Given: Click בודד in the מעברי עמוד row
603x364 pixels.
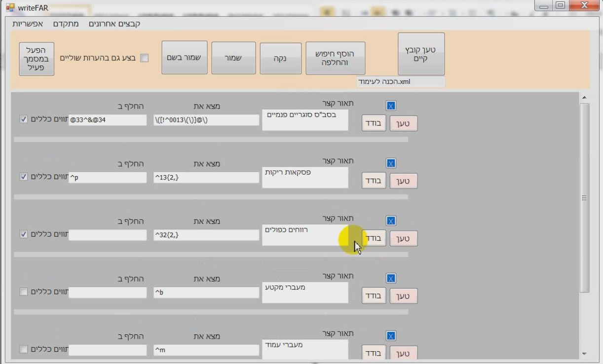Looking at the screenshot, I should 374,353.
